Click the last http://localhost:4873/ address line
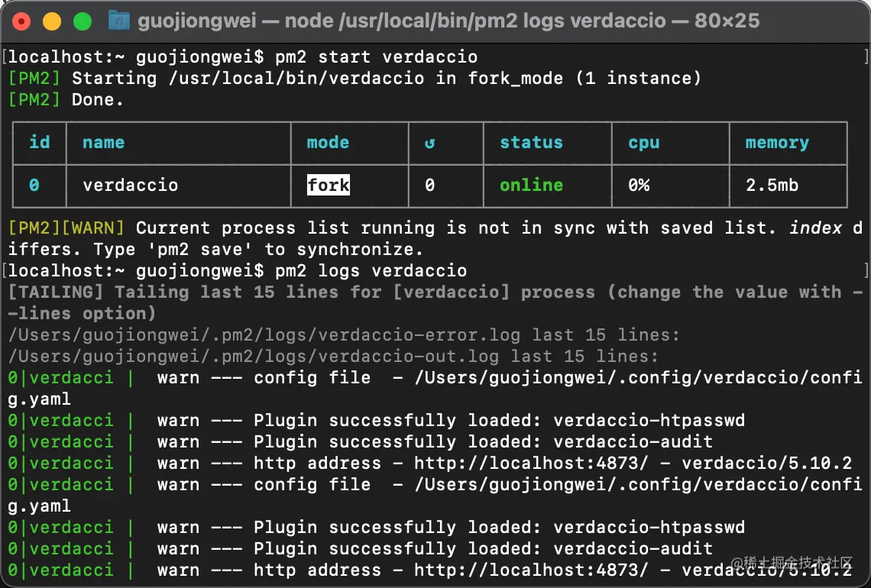This screenshot has width=871, height=588. (531, 570)
